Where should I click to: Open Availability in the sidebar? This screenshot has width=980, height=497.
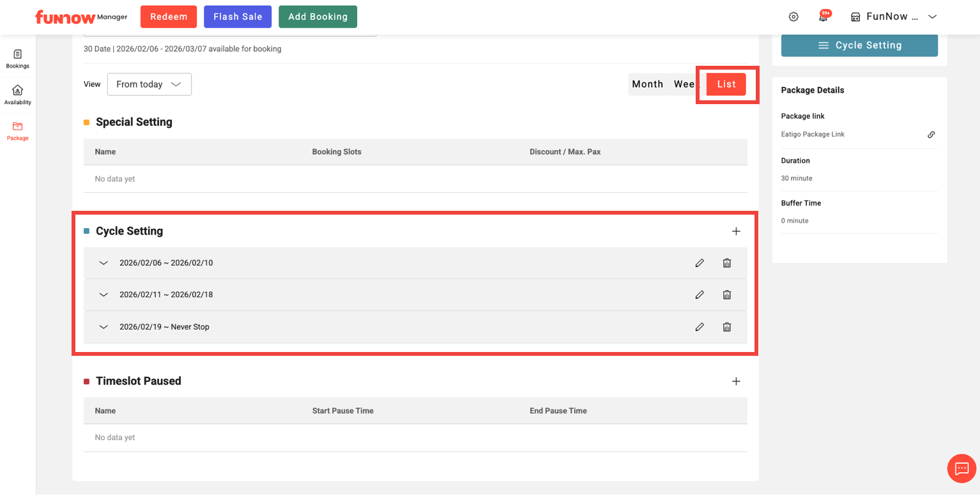[x=18, y=95]
